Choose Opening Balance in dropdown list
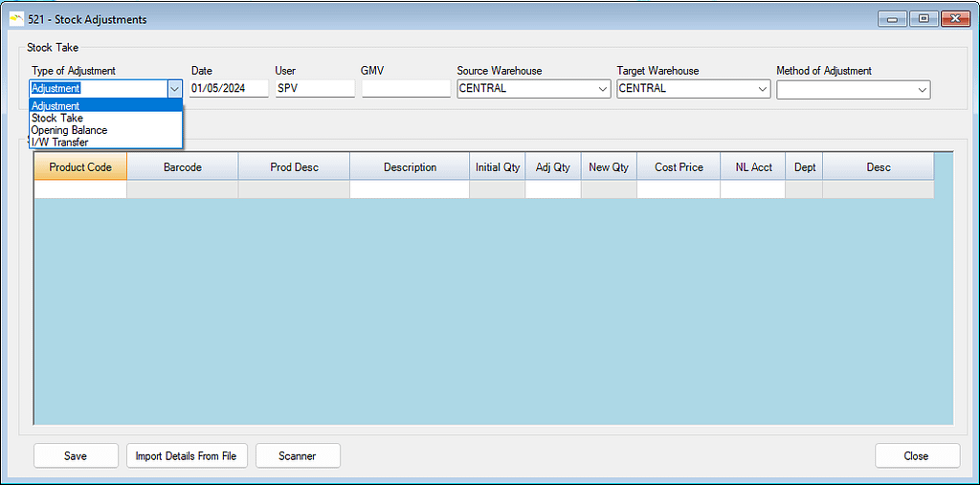This screenshot has width=980, height=485. 69,130
